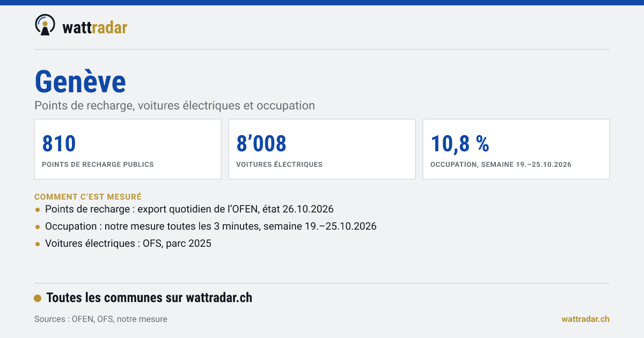The width and height of the screenshot is (644, 338).
Task: Click the 8'008 electric cars value
Action: [x=261, y=143]
